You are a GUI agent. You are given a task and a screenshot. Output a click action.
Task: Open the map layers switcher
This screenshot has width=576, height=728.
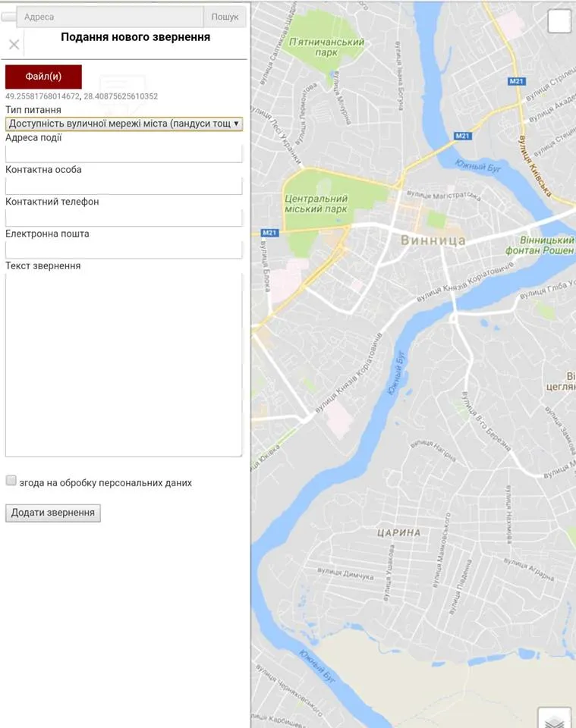click(555, 719)
